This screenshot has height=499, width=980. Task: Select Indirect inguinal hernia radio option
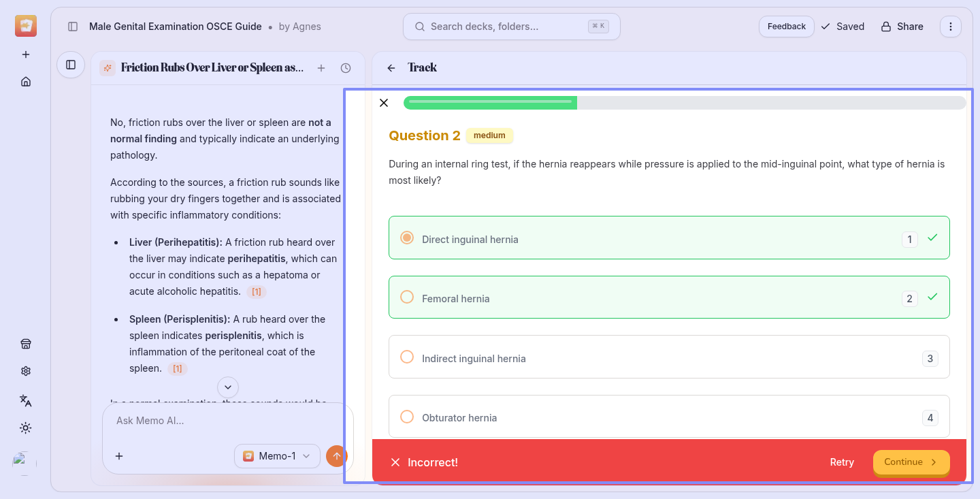click(407, 357)
